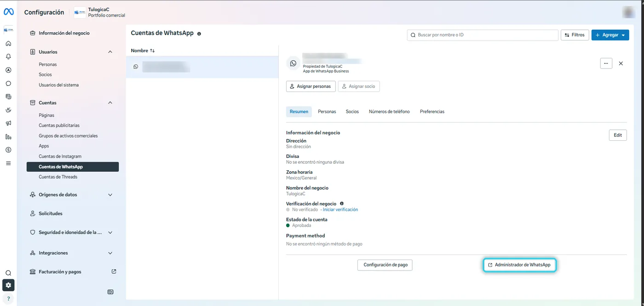Go to Información del negocio
644x306 pixels.
click(x=64, y=33)
